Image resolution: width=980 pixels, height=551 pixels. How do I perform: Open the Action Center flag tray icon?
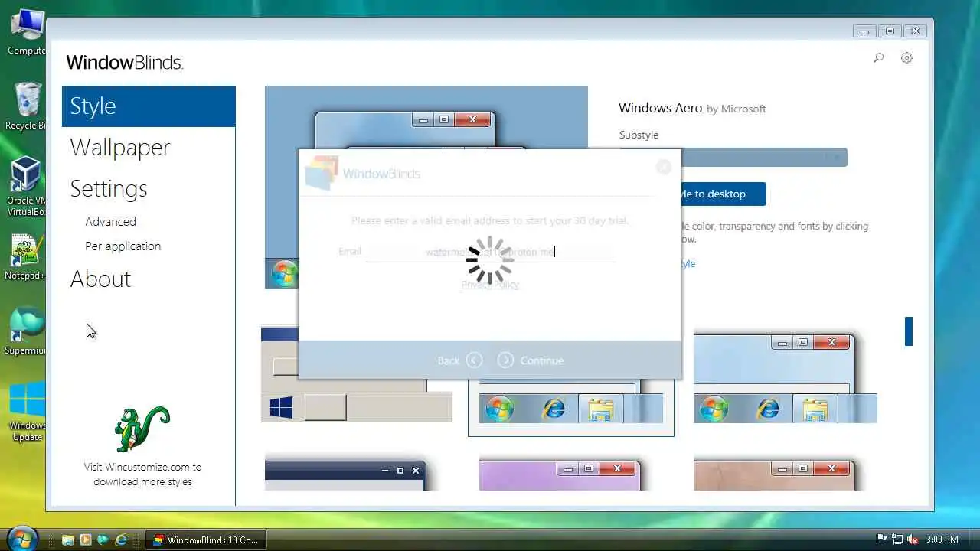click(x=880, y=540)
